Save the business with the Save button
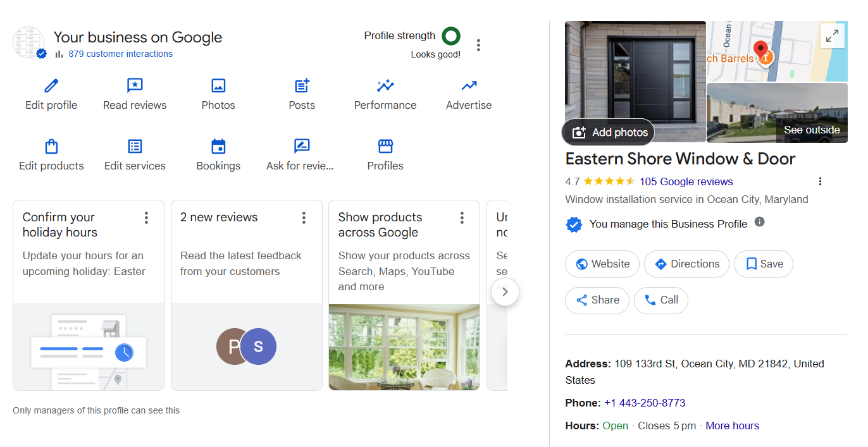868x447 pixels. pos(764,264)
